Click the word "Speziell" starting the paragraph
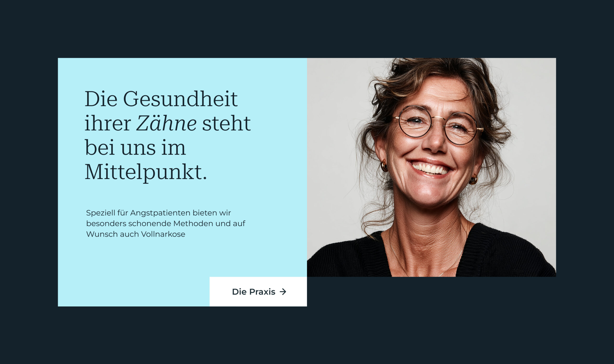The width and height of the screenshot is (614, 364). tap(100, 213)
